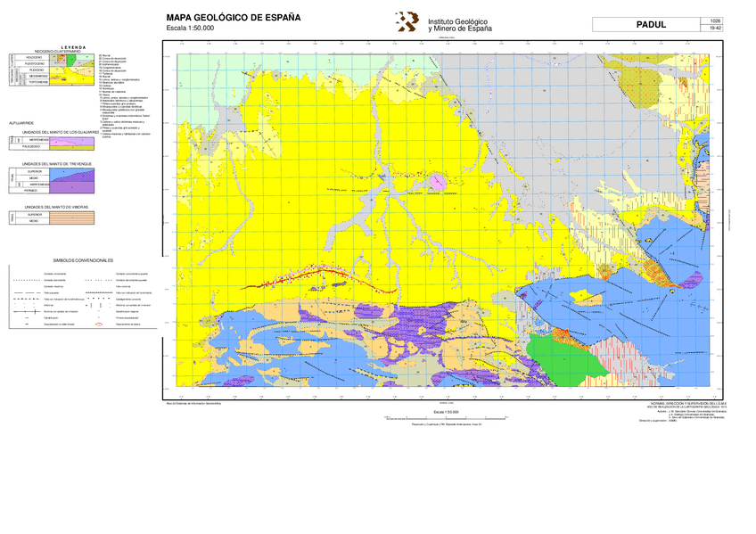Click the 'MESSINIENSE' legend row label
The width and height of the screenshot is (756, 534).
click(38, 76)
